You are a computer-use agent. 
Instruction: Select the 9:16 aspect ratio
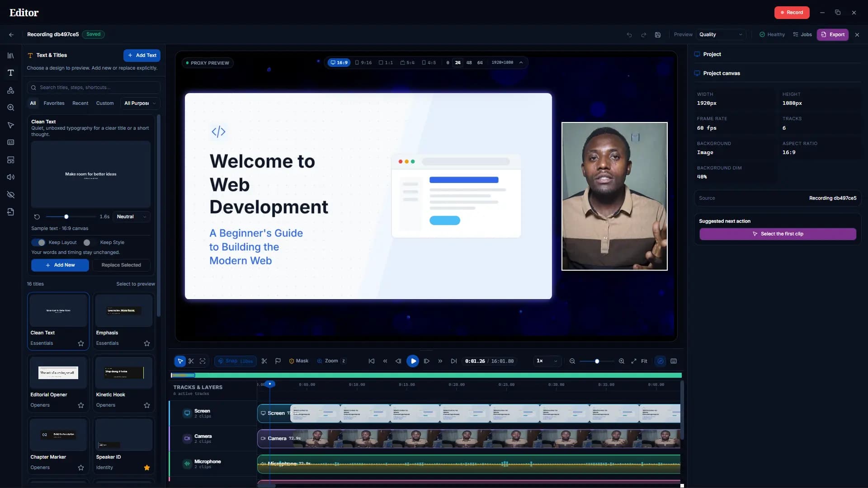(363, 63)
